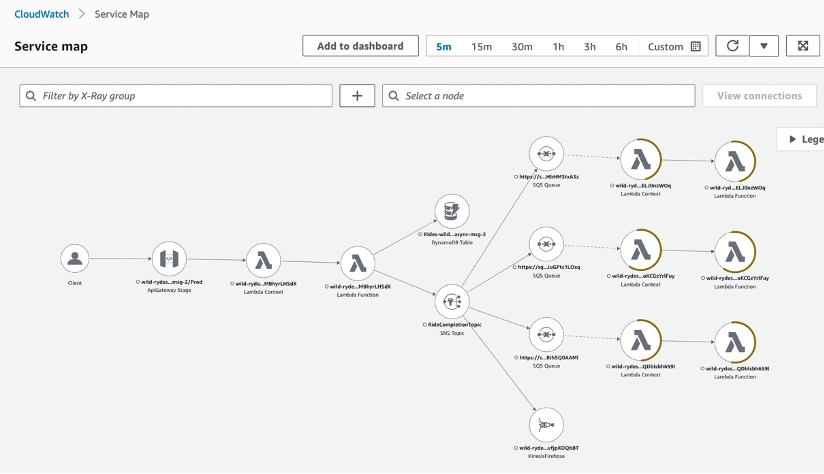Click the ELJ0nzWOq Lambda Function node icon
This screenshot has height=474, width=824.
(735, 162)
